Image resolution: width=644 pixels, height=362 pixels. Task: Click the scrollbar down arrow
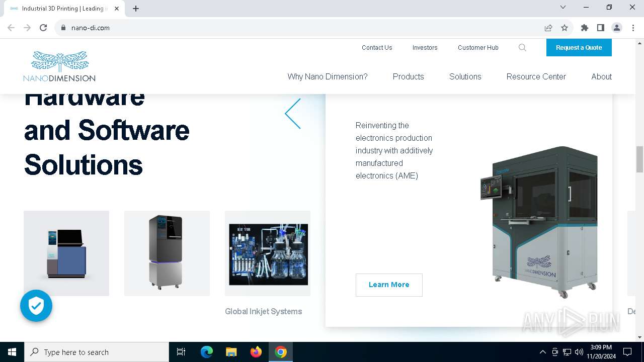(639, 337)
